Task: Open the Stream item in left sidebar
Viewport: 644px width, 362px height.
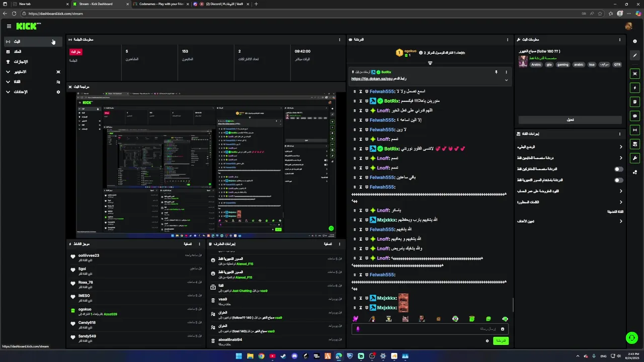Action: pos(33,42)
